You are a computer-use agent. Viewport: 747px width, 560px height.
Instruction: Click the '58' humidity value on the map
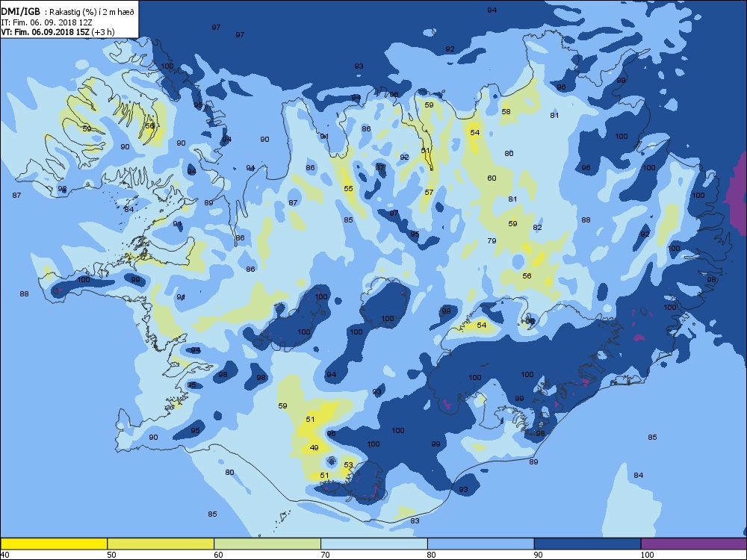[506, 111]
